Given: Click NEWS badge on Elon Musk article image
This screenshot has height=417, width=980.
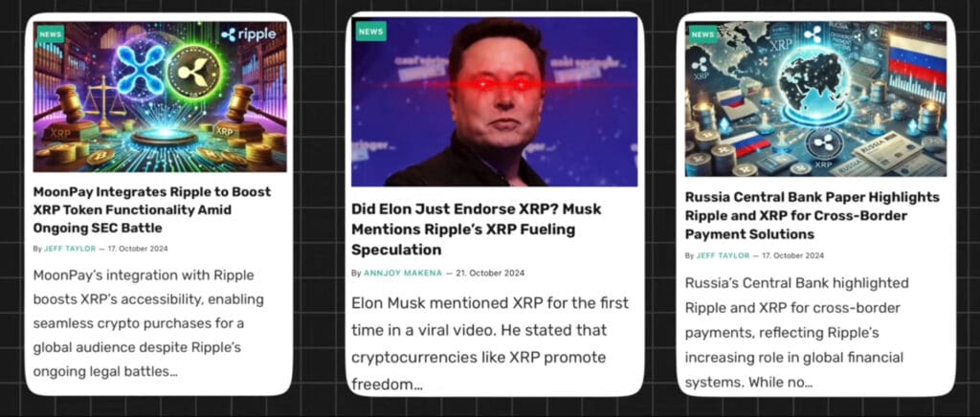Looking at the screenshot, I should pos(370,32).
